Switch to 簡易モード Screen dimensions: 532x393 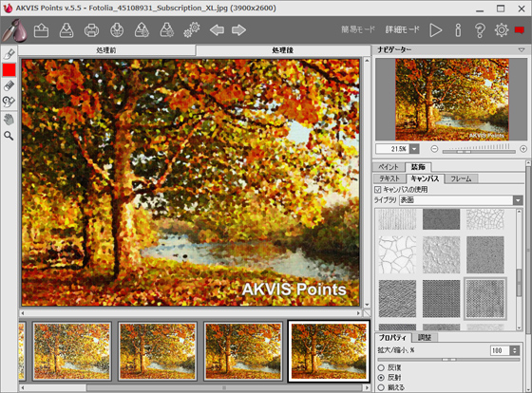[358, 29]
